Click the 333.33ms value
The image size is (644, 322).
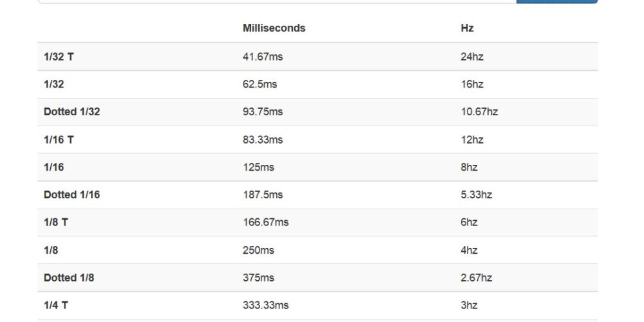(265, 305)
